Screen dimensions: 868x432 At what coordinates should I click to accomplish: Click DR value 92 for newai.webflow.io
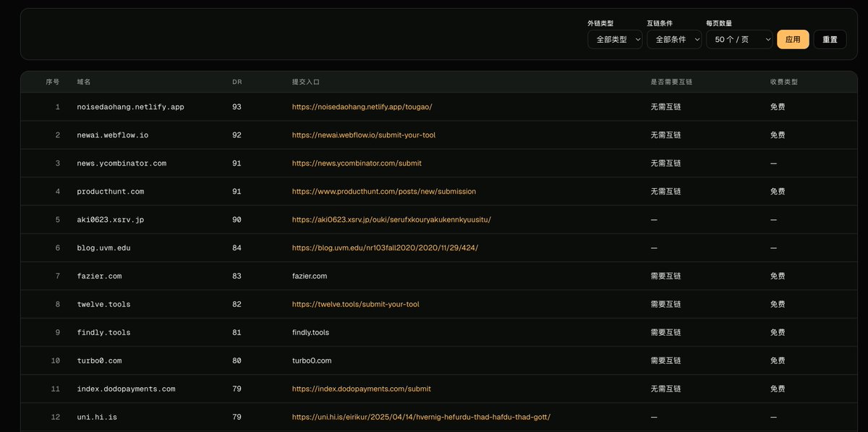point(237,135)
